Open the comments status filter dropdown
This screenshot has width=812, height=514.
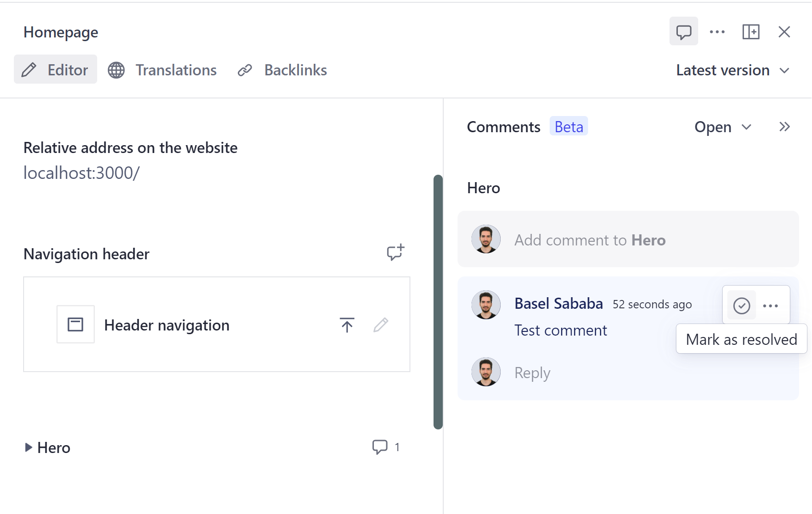click(723, 127)
